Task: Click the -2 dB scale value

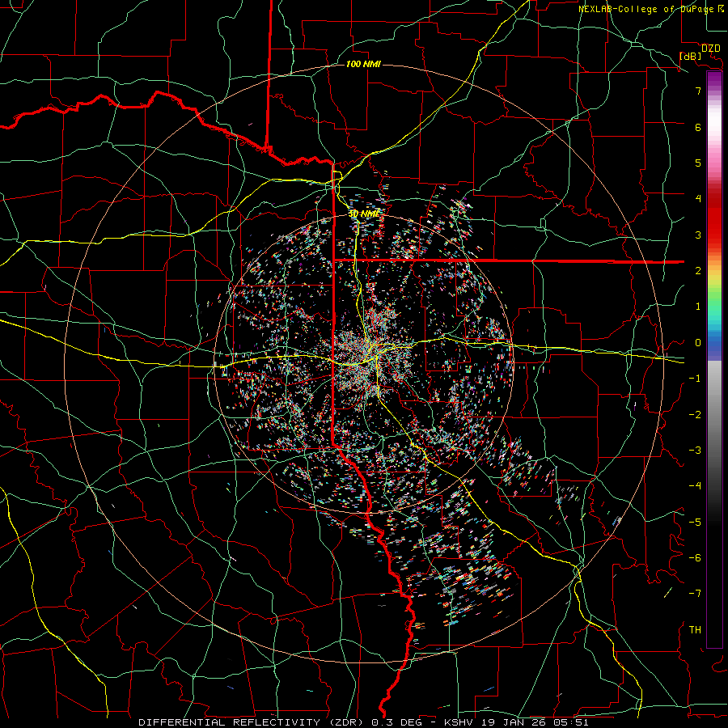Action: point(695,415)
